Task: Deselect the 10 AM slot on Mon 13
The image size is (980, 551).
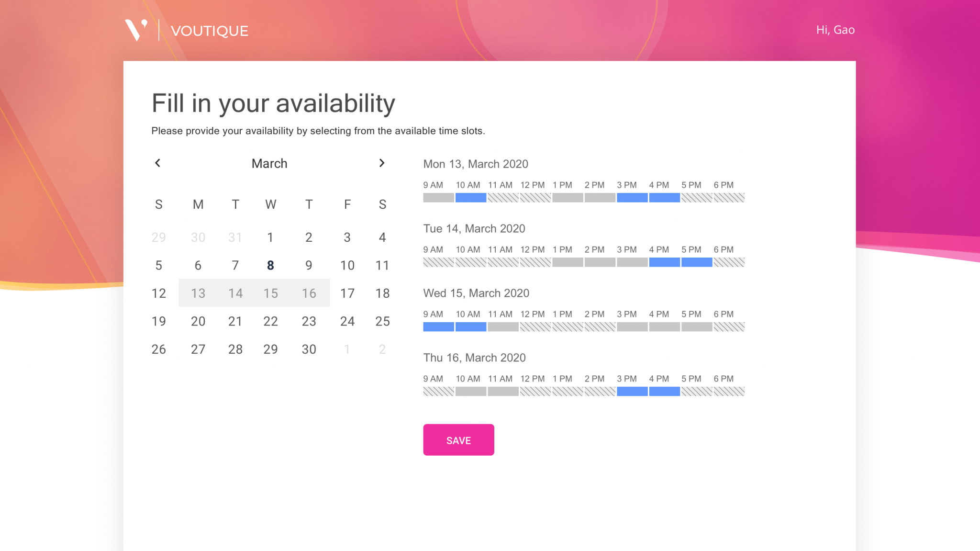Action: click(470, 197)
